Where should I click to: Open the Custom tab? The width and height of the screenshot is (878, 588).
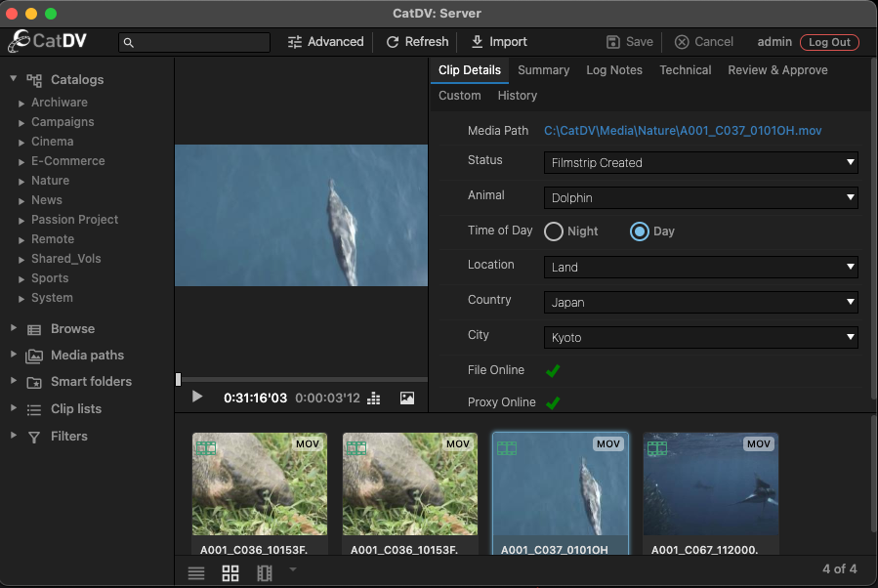460,96
